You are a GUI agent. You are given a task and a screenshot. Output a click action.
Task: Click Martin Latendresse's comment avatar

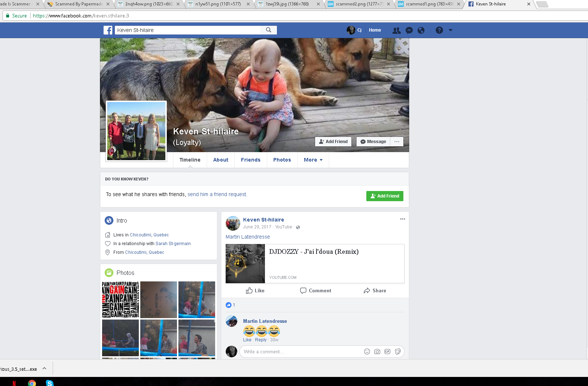231,321
